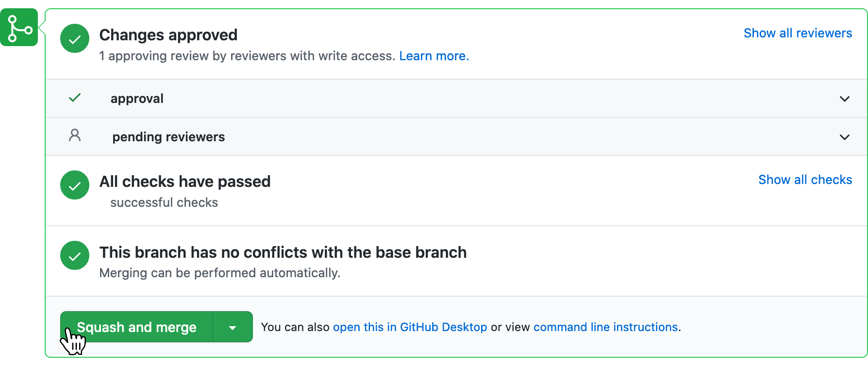The height and width of the screenshot is (367, 868).
Task: Click the no conflicts green checkmark icon
Action: click(x=75, y=255)
